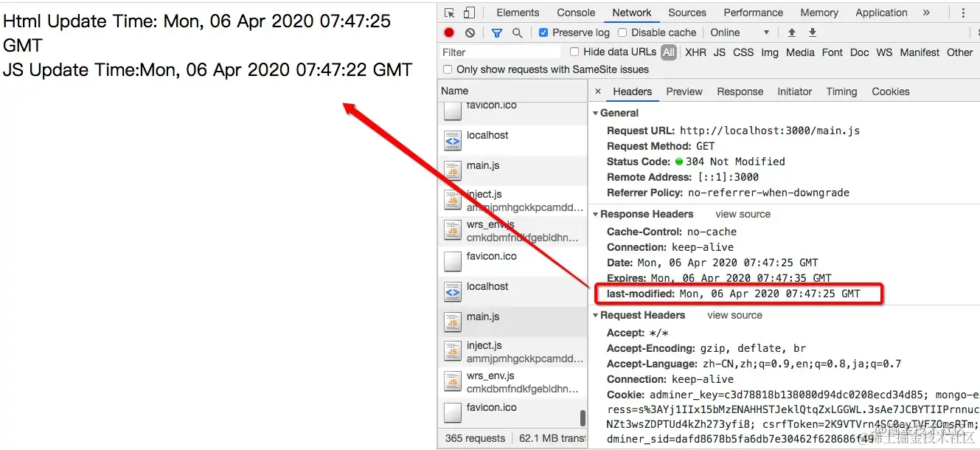
Task: Filter requests by XHR
Action: click(695, 52)
